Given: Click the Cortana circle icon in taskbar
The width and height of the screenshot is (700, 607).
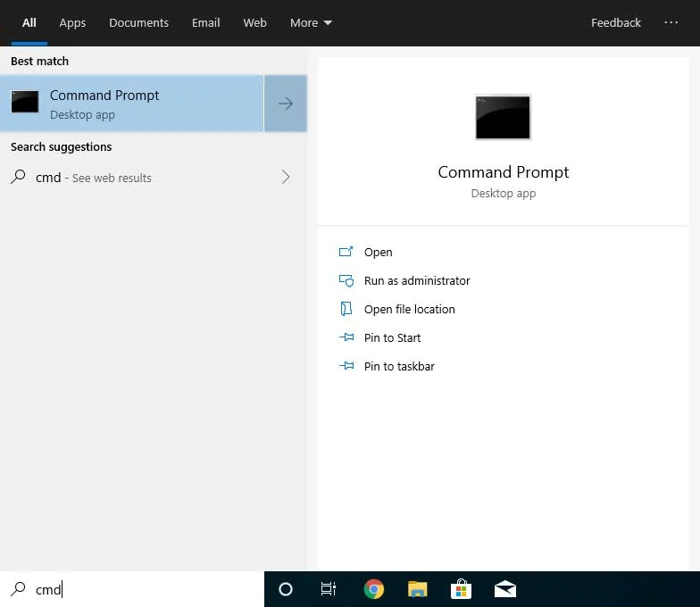Looking at the screenshot, I should [286, 589].
